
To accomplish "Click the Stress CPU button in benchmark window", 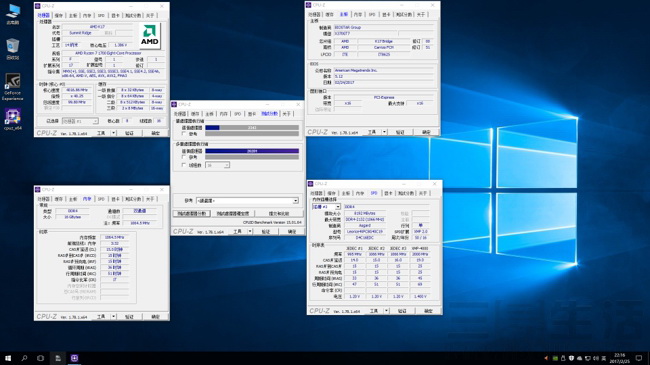I will (x=233, y=214).
